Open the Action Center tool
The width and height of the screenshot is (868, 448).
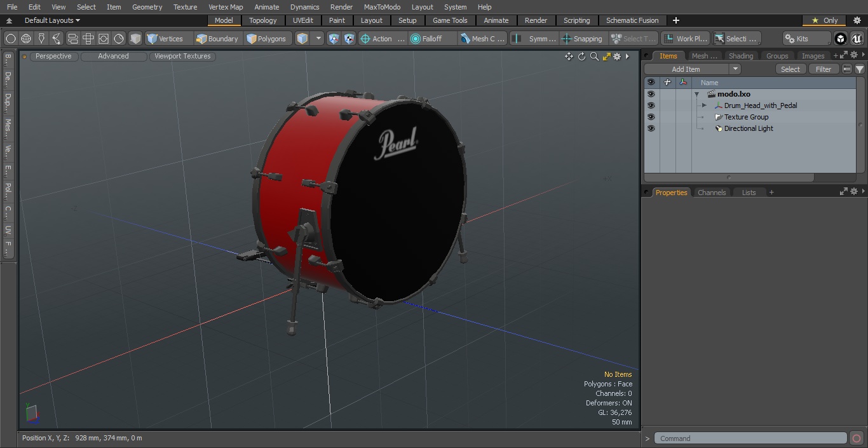pos(383,39)
